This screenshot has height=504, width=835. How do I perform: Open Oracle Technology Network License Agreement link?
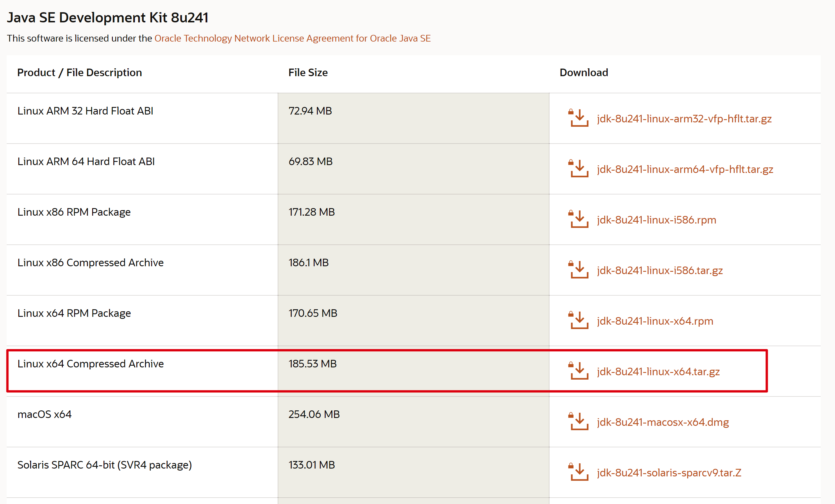pos(292,38)
